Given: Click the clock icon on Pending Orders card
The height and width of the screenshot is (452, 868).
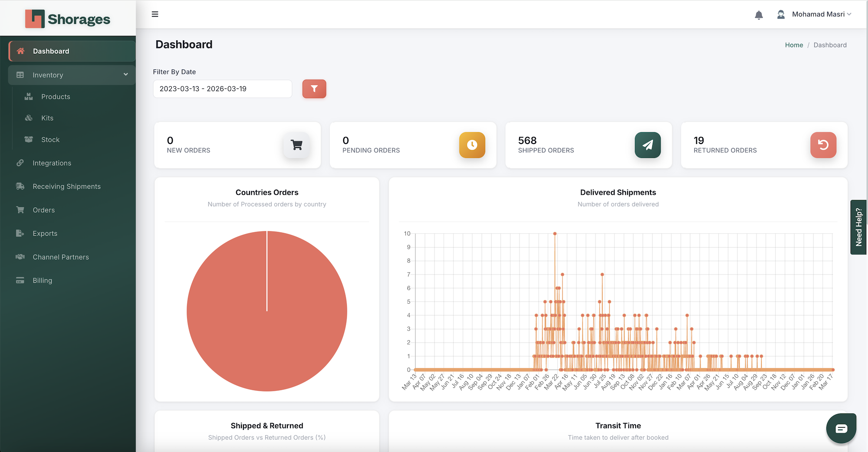Looking at the screenshot, I should pos(472,145).
